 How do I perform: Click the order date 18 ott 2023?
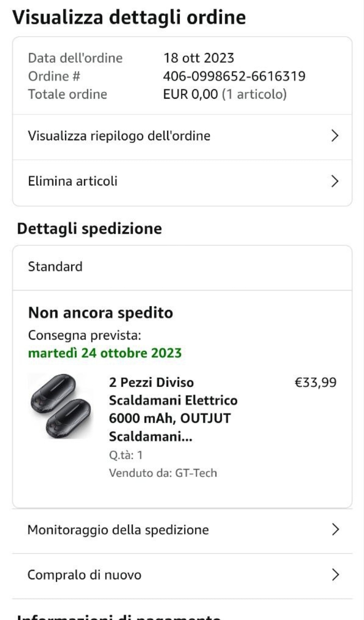click(199, 58)
